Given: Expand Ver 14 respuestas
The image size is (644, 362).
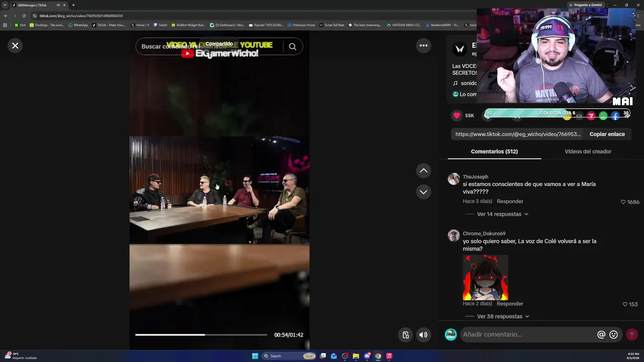Looking at the screenshot, I should (502, 214).
